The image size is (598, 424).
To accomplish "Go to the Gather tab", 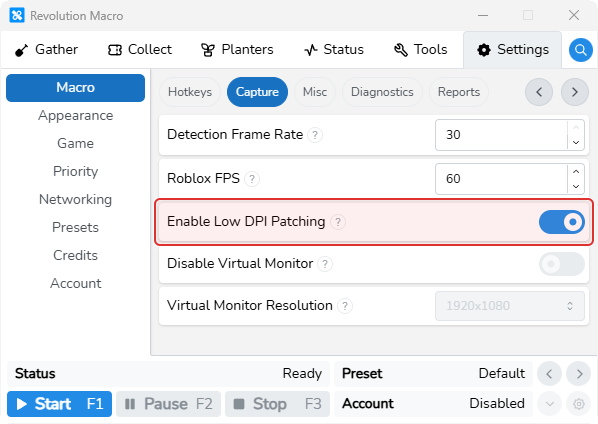I will [x=46, y=50].
